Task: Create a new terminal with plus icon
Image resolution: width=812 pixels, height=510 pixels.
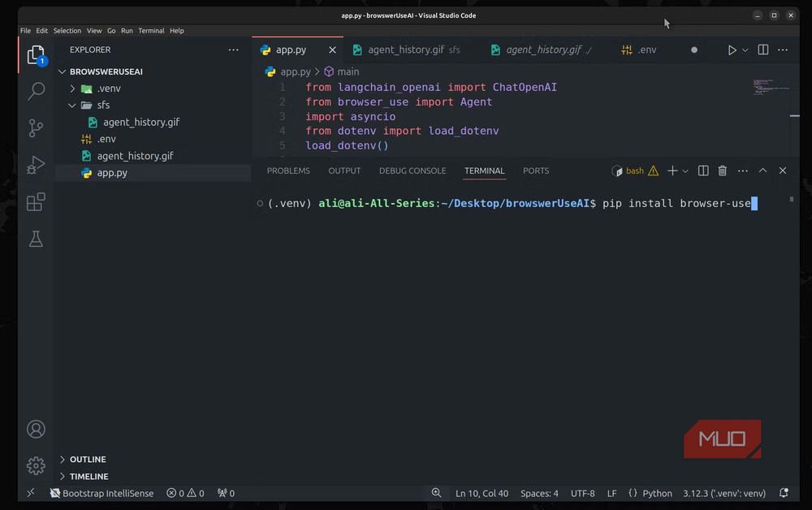Action: pos(672,171)
